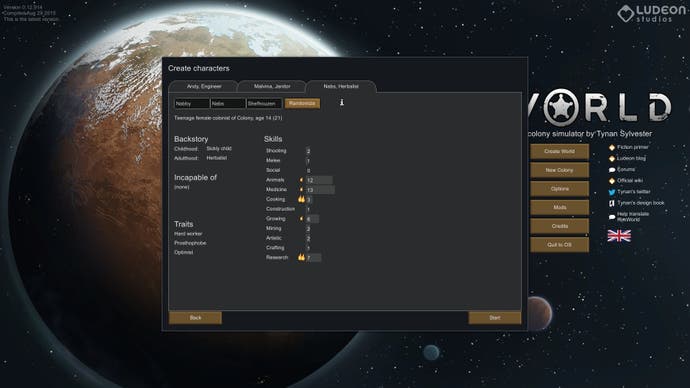Switch to the Andy, Engineer tab
The height and width of the screenshot is (388, 690).
click(204, 87)
